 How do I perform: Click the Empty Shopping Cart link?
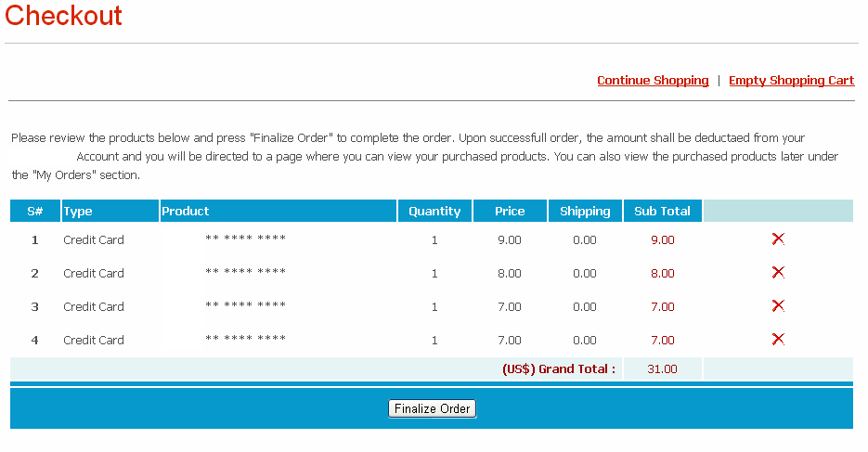point(791,81)
